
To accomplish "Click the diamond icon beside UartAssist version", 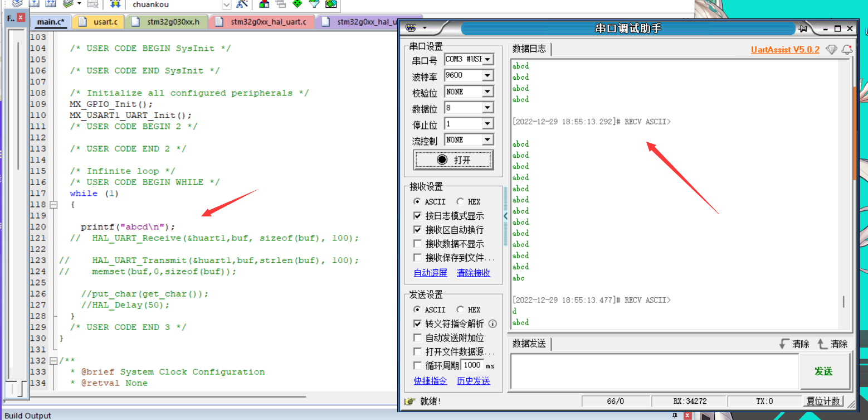I will tap(831, 49).
